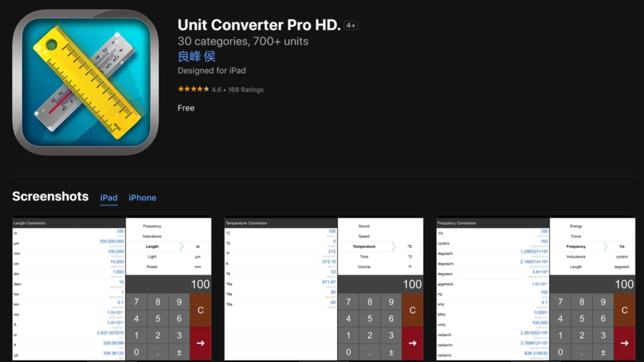Click C clear key in Frequency screenshot
Viewport: 644px width, 362px height.
pos(625,310)
